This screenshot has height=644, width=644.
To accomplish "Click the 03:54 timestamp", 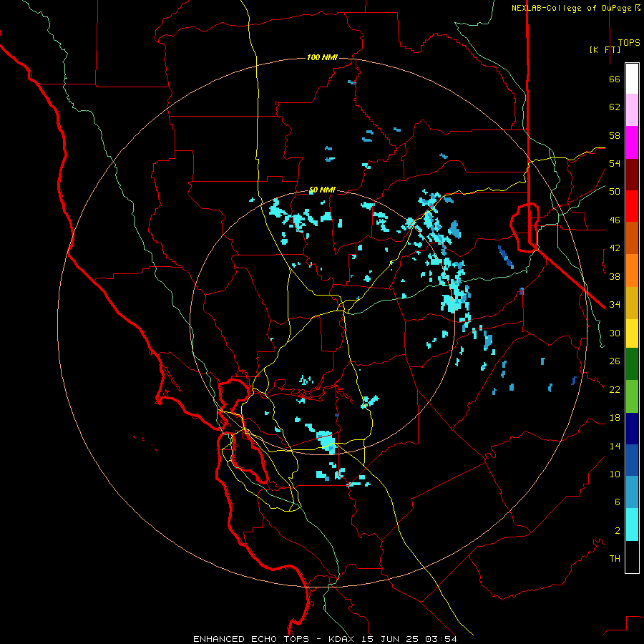I will (x=441, y=639).
